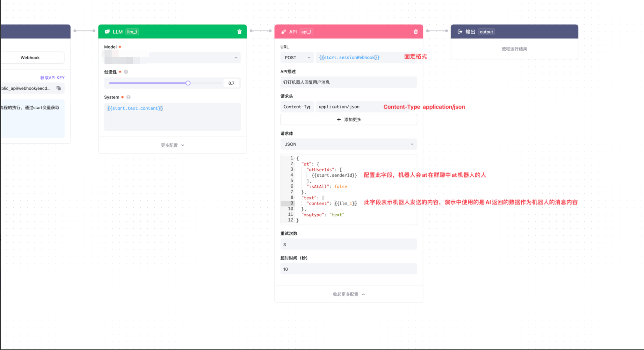The width and height of the screenshot is (644, 350).
Task: Open the 获取API KEY link
Action: tap(52, 78)
